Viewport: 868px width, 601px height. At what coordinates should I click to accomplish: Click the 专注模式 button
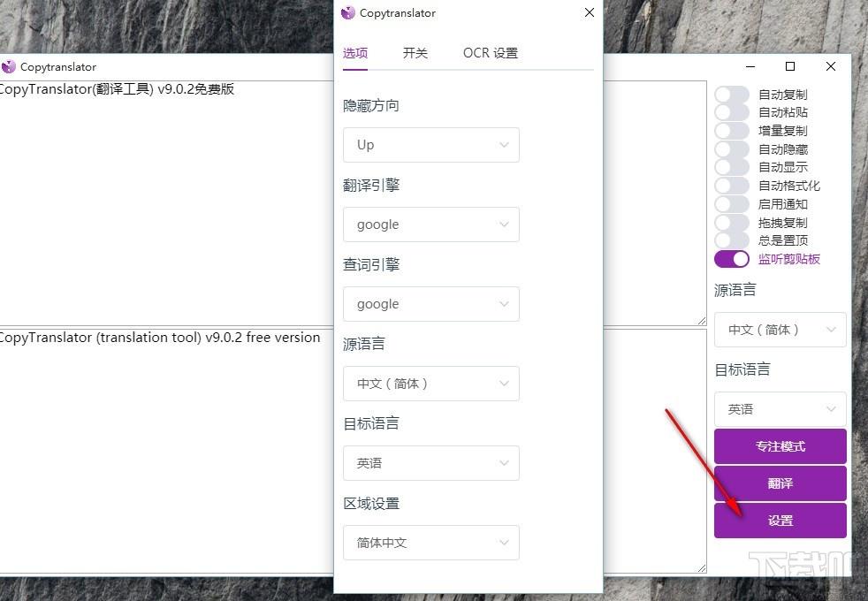tap(780, 446)
